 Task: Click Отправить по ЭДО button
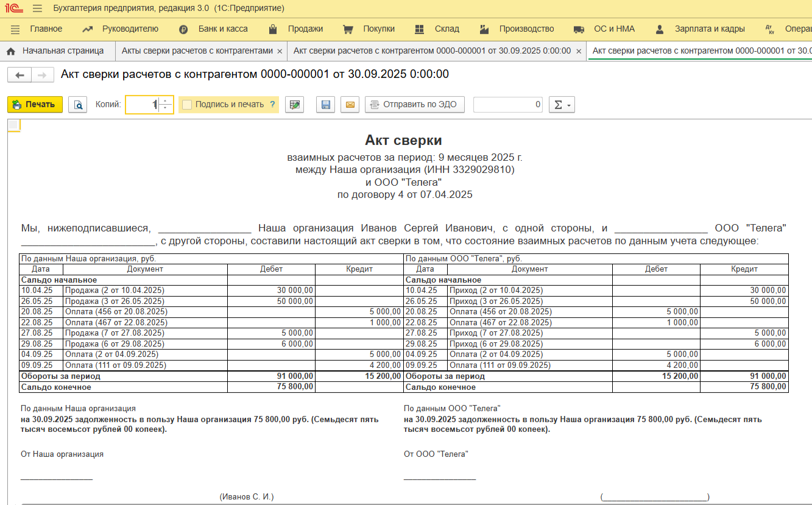click(415, 105)
